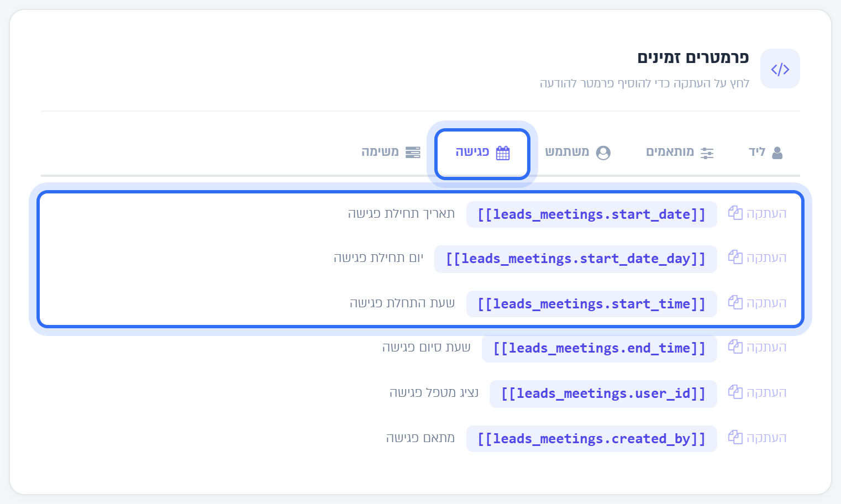This screenshot has width=841, height=504.
Task: Click העתקה in the נציג מטפל פגישה row
Action: [766, 392]
